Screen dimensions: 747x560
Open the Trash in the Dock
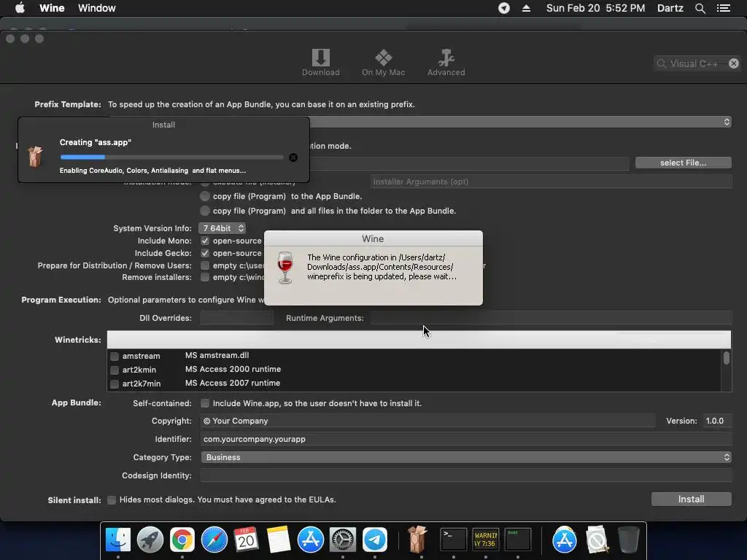(628, 540)
